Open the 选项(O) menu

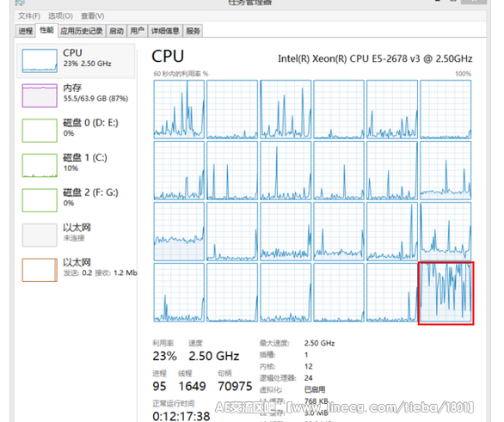click(x=60, y=16)
